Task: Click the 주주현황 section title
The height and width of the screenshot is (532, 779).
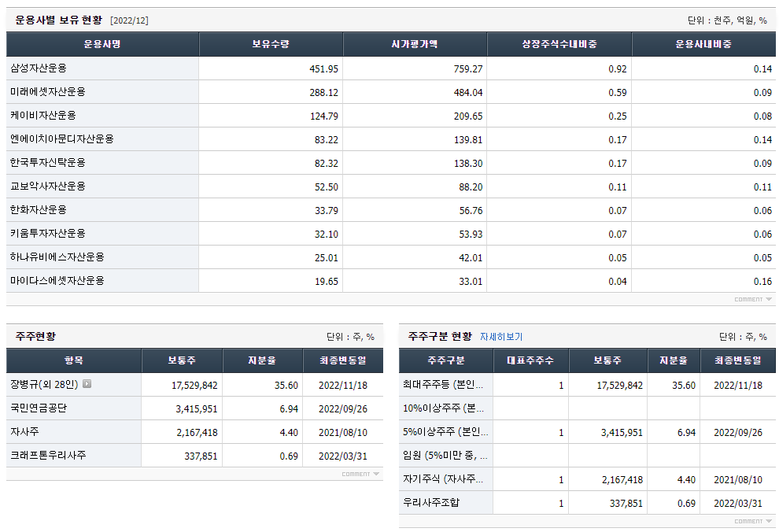Action: [35, 336]
